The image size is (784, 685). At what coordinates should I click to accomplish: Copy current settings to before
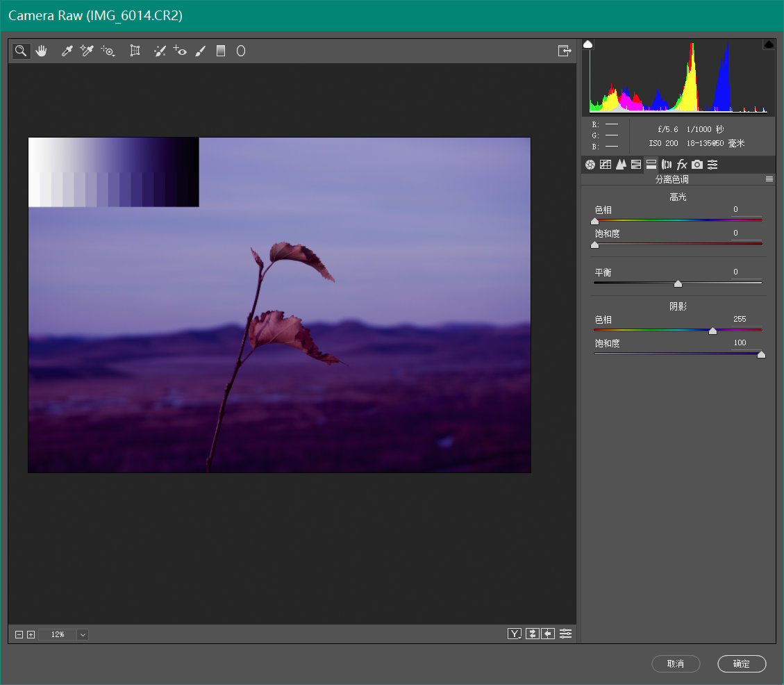tap(549, 634)
